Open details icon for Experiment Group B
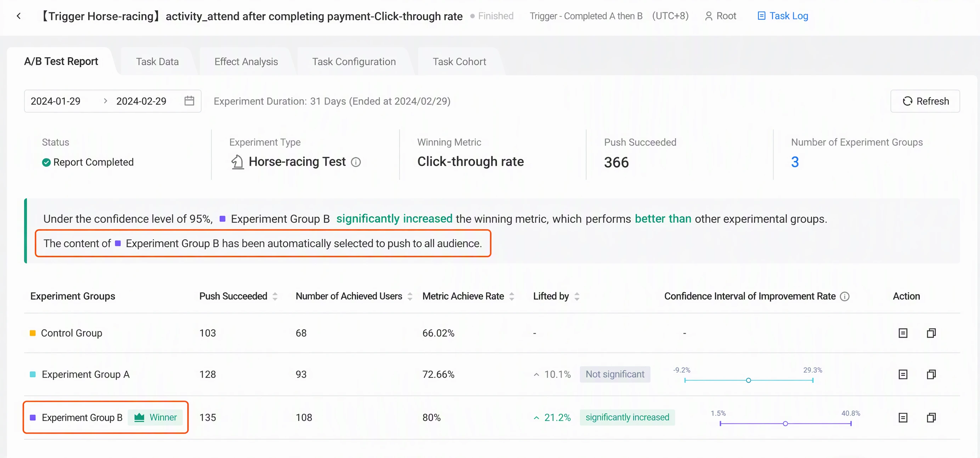980x458 pixels. [x=903, y=418]
